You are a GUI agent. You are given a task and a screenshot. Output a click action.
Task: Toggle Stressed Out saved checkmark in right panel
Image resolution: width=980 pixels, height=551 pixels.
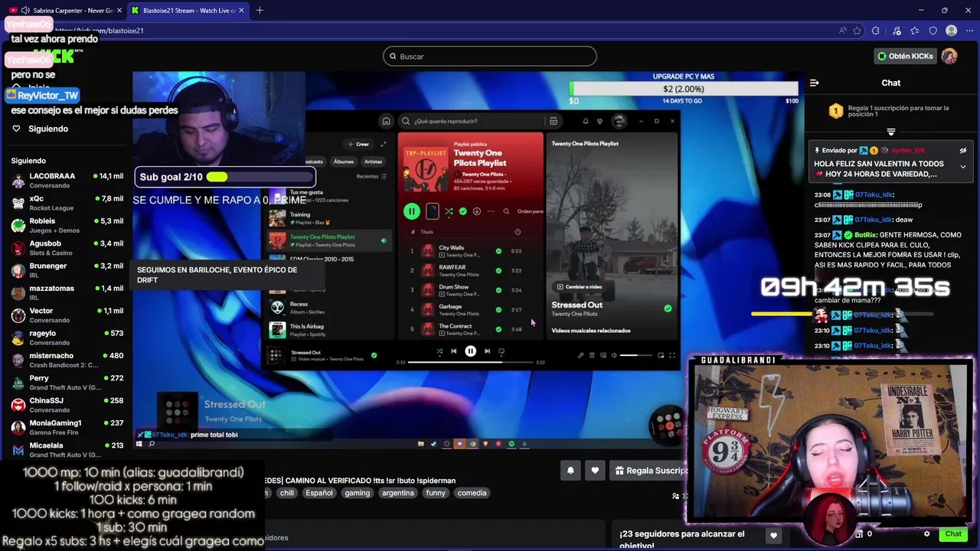[x=668, y=308]
